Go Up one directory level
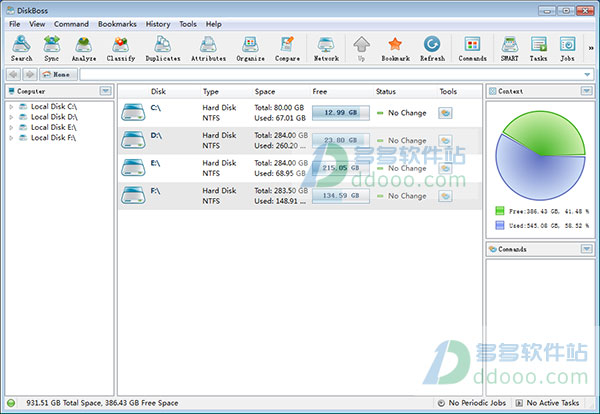This screenshot has height=414, width=600. [361, 49]
